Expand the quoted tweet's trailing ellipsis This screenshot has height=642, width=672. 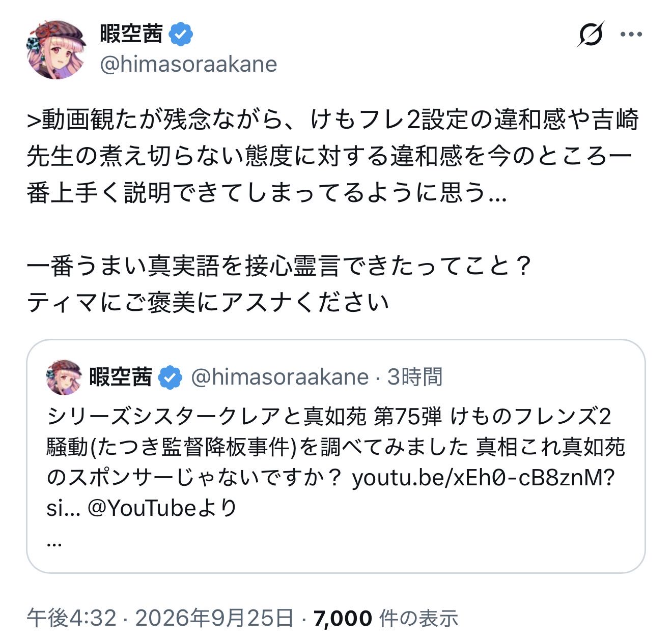coord(54,543)
